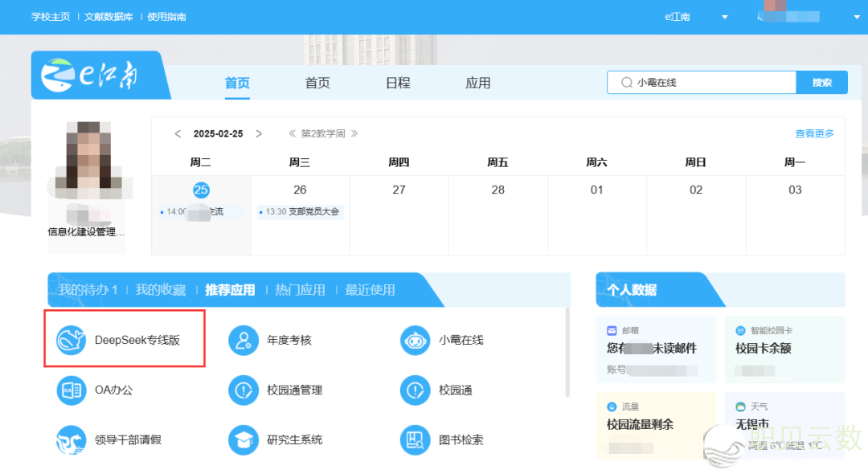Click the 无锡市 weather card

click(x=785, y=426)
